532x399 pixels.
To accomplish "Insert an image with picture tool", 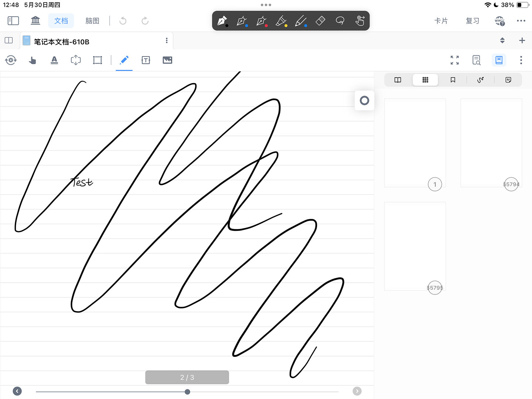I will coord(167,60).
